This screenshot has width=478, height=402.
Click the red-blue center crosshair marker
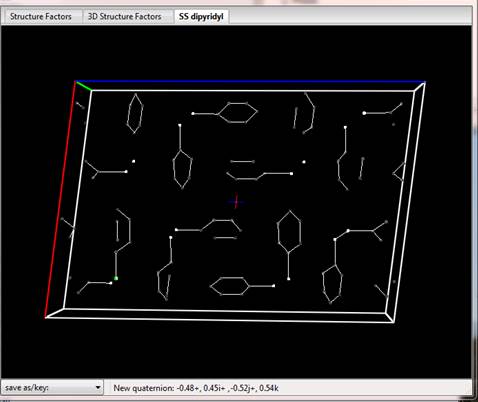pos(236,201)
